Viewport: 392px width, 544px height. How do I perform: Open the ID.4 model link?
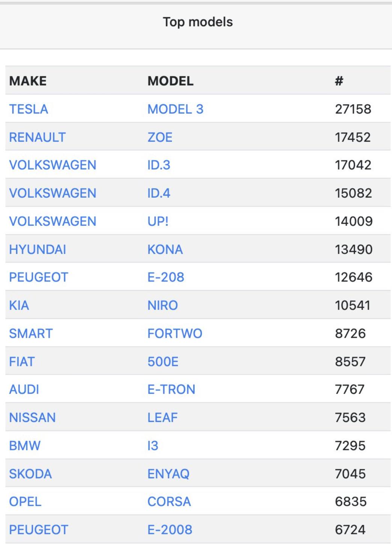pos(159,193)
